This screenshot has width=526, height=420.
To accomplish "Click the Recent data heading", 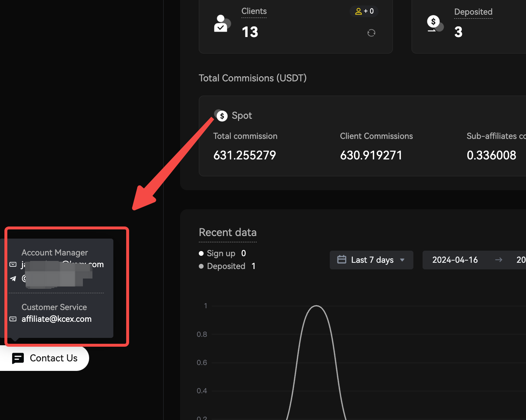I will tap(227, 232).
